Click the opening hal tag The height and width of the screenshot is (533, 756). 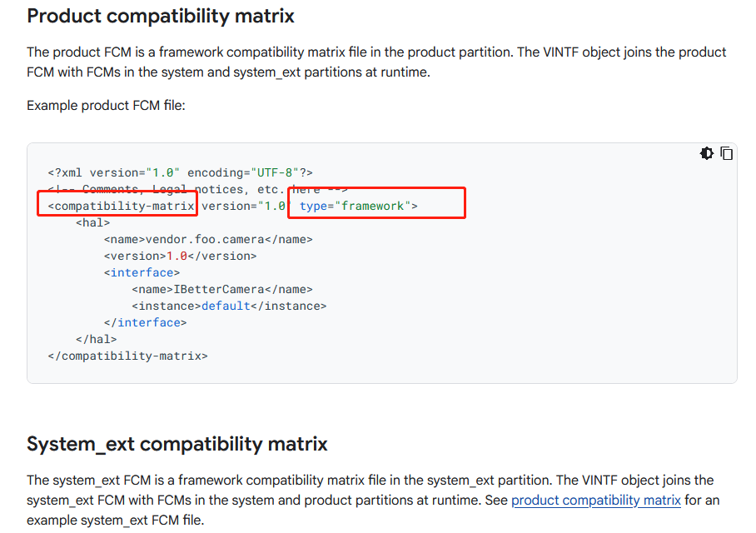point(93,223)
